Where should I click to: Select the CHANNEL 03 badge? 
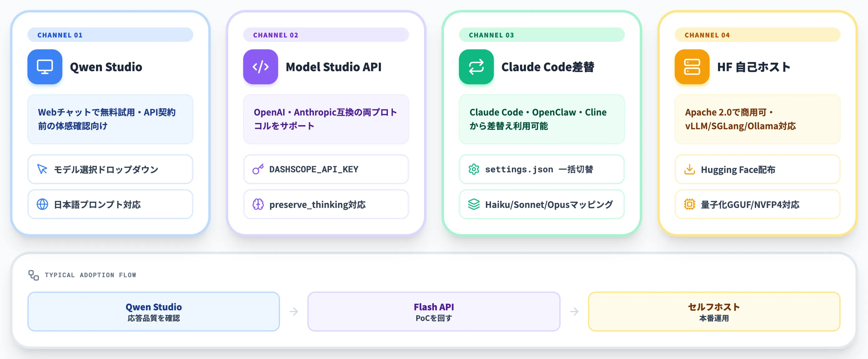click(x=542, y=35)
